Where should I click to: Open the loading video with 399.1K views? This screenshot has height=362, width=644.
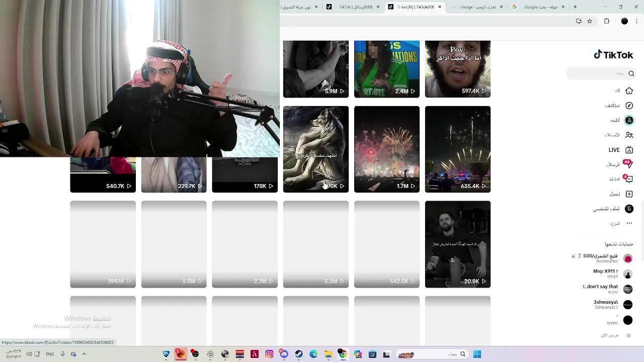(103, 244)
